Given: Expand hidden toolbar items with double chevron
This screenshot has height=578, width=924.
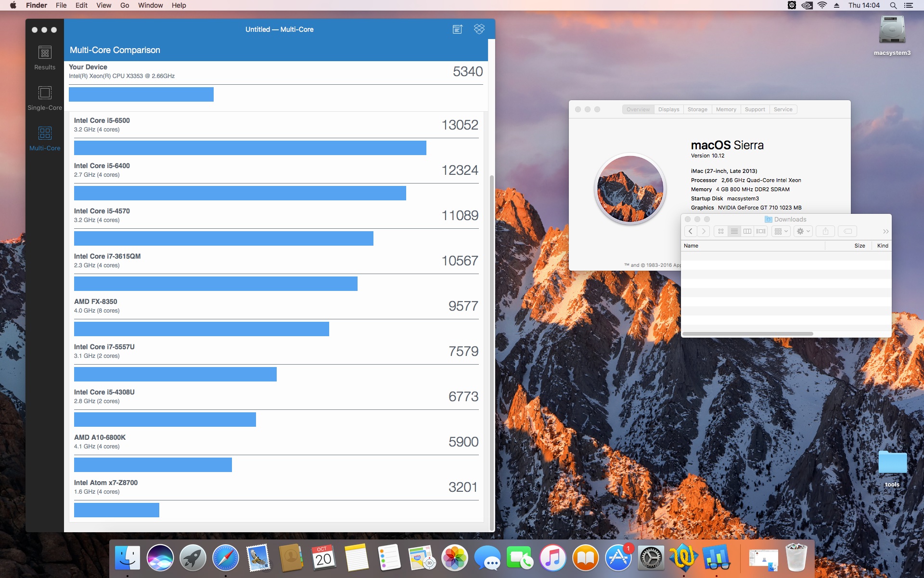Looking at the screenshot, I should point(885,232).
